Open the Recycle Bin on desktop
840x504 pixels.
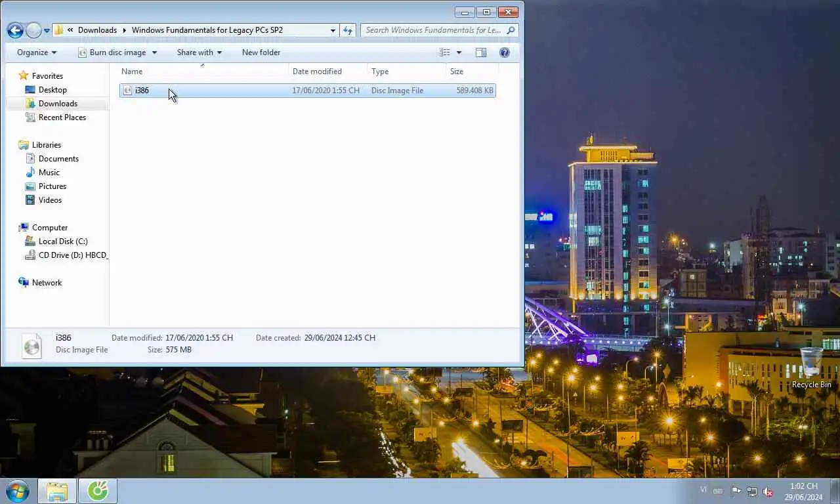811,369
